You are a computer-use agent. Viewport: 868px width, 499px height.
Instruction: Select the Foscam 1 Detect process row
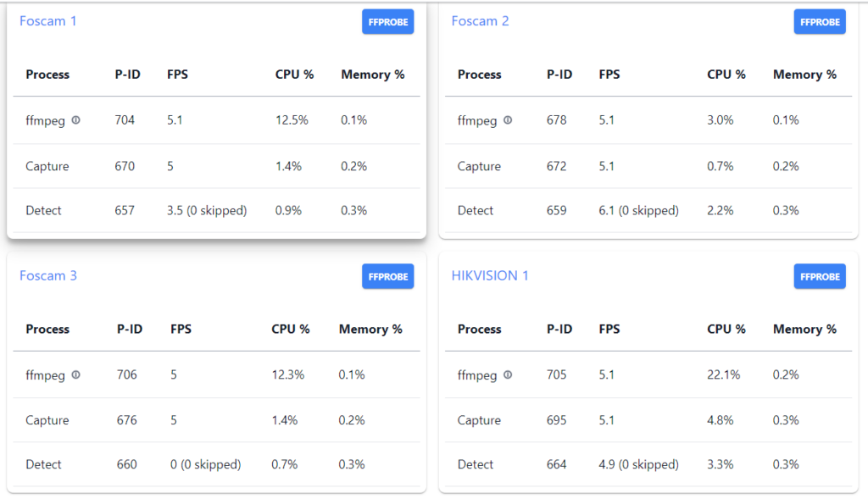44,210
